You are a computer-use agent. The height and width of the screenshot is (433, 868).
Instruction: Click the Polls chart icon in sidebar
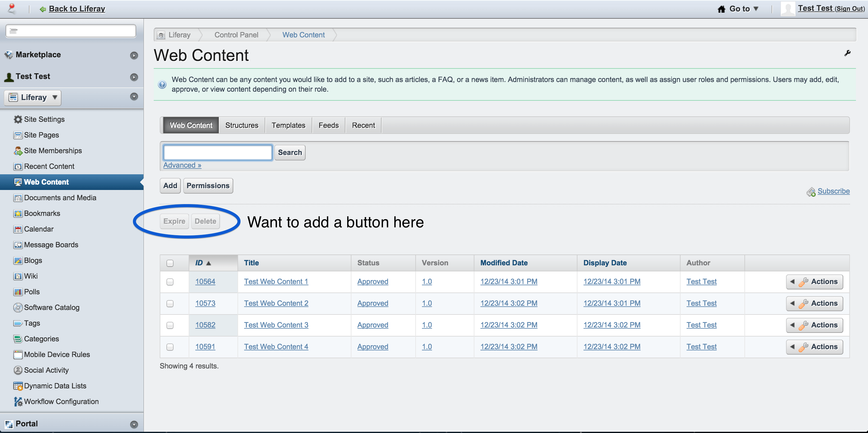coord(17,292)
